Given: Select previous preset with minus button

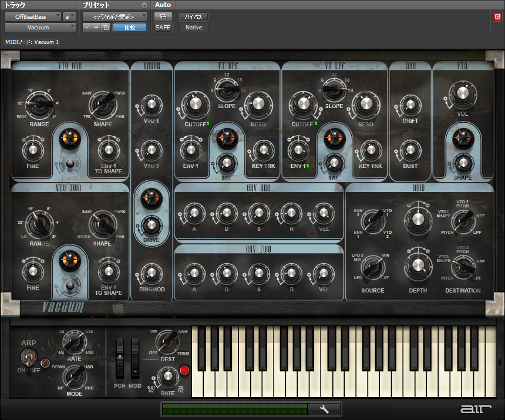Looking at the screenshot, I should click(87, 28).
